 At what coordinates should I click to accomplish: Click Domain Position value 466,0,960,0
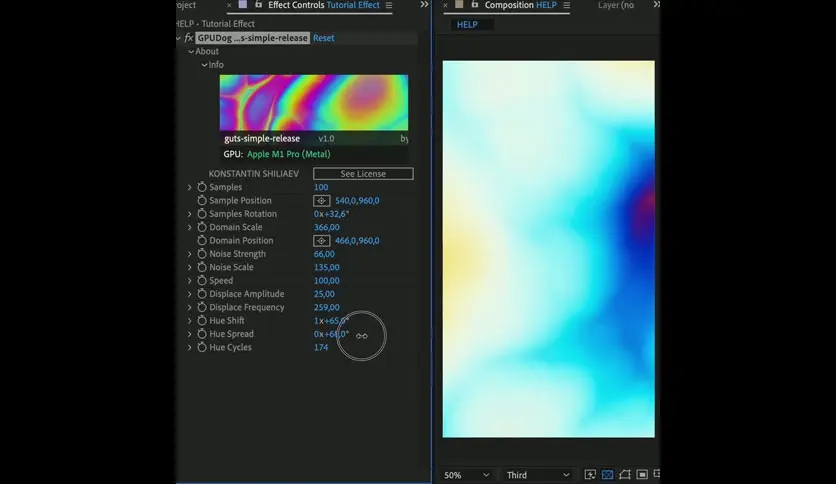click(357, 240)
